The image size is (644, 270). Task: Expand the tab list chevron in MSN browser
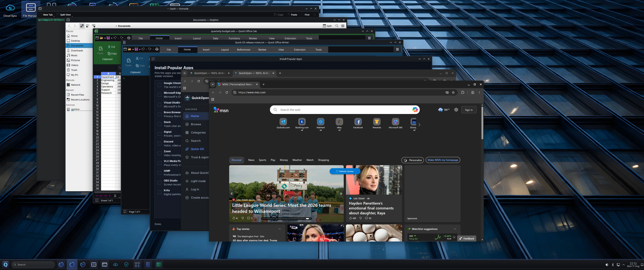pyautogui.click(x=212, y=84)
